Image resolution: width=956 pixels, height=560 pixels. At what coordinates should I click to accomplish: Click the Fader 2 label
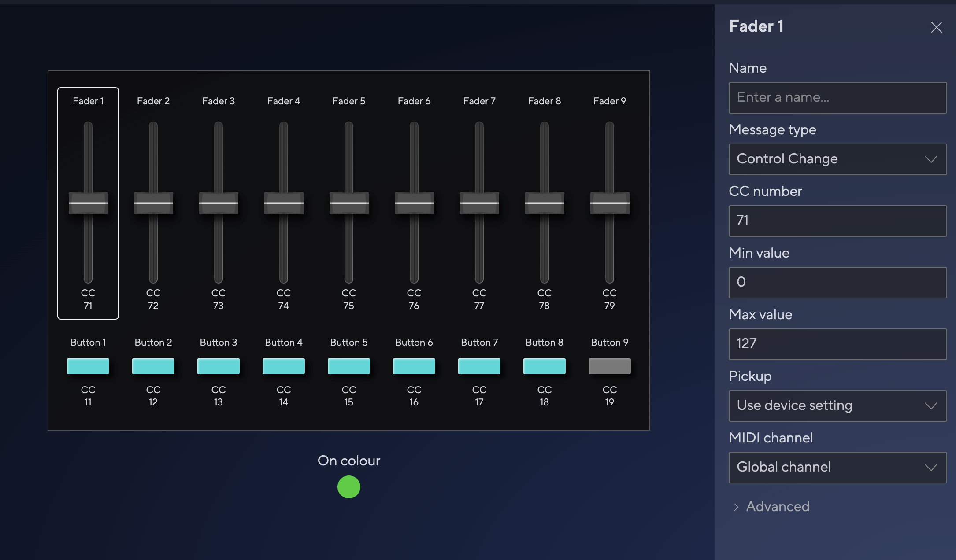[x=153, y=101]
